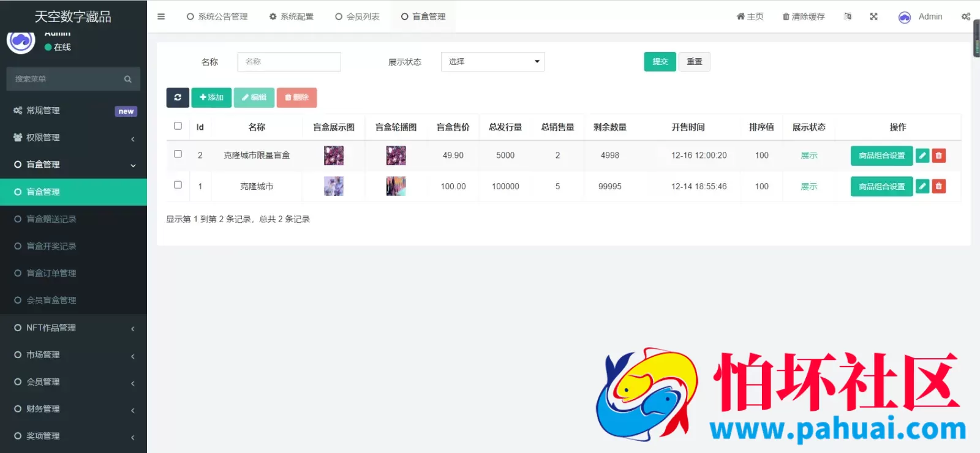Click the green 提交 button
Image resolution: width=980 pixels, height=453 pixels.
(x=660, y=62)
